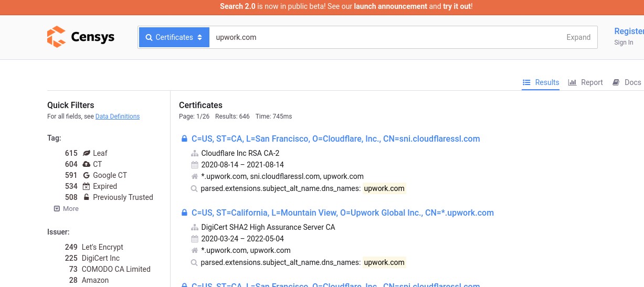The image size is (644, 287).
Task: Click the 'Search 2.0' banner text
Action: click(238, 6)
